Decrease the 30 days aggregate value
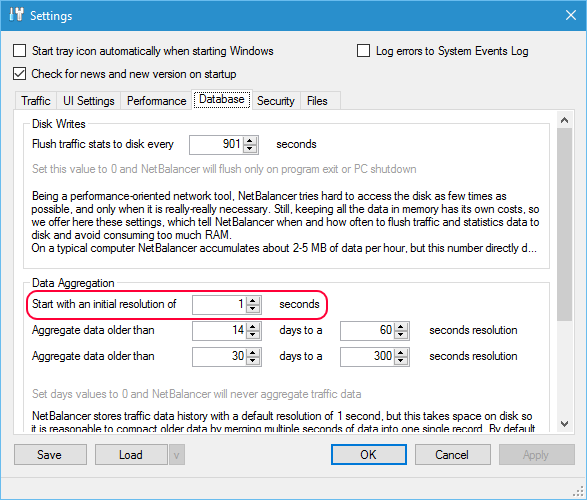The height and width of the screenshot is (500, 587). pos(253,361)
